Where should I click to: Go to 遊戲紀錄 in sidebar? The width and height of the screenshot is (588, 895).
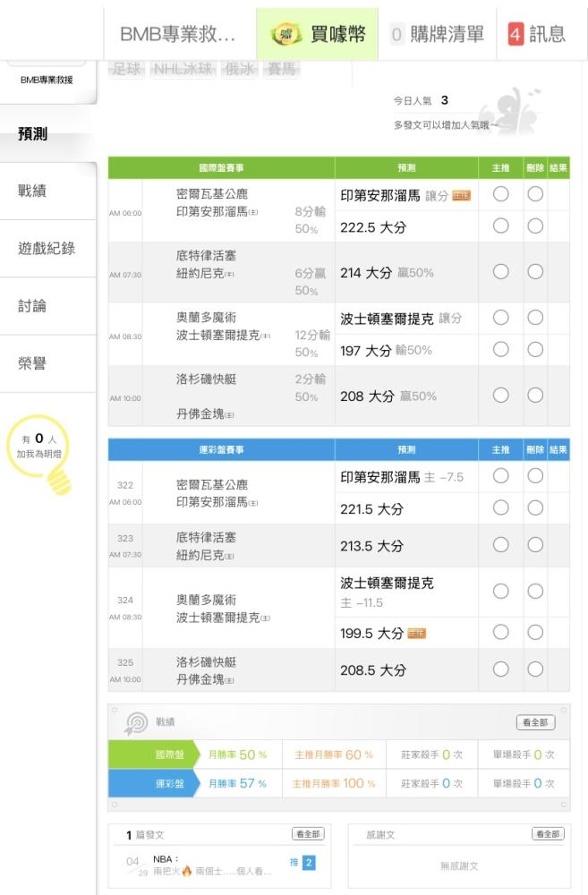pyautogui.click(x=47, y=248)
